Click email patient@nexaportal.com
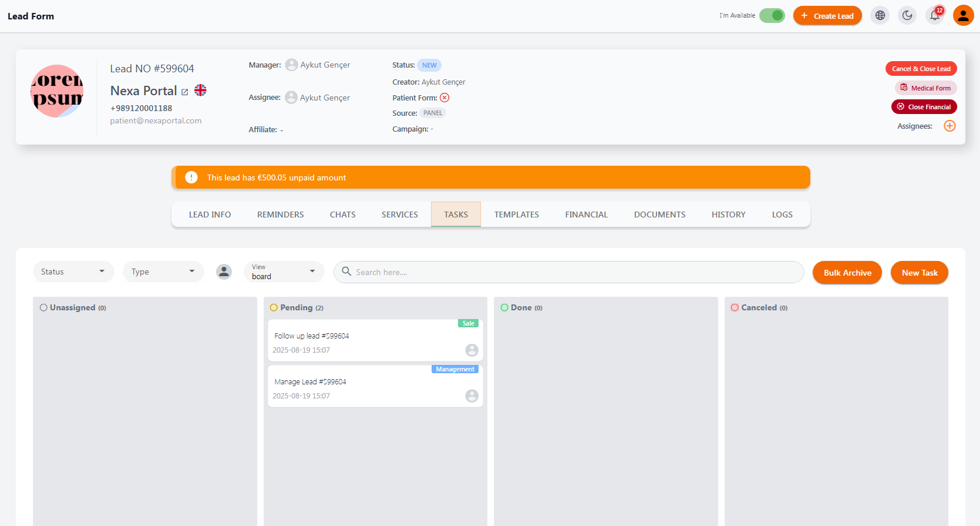The width and height of the screenshot is (980, 526). 156,120
